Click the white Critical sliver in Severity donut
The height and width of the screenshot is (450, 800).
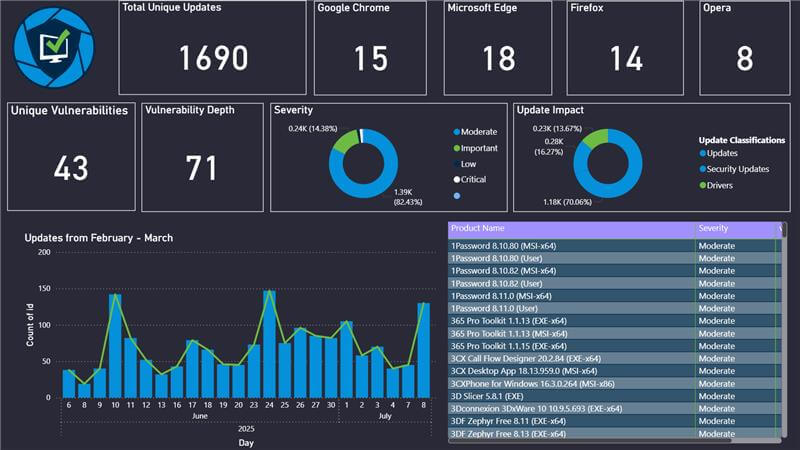point(362,136)
